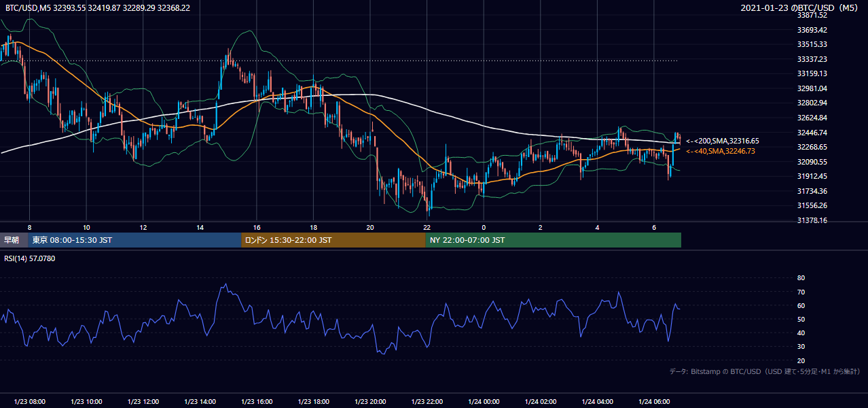
Task: Click hour label 22 under the price chart
Action: point(427,227)
